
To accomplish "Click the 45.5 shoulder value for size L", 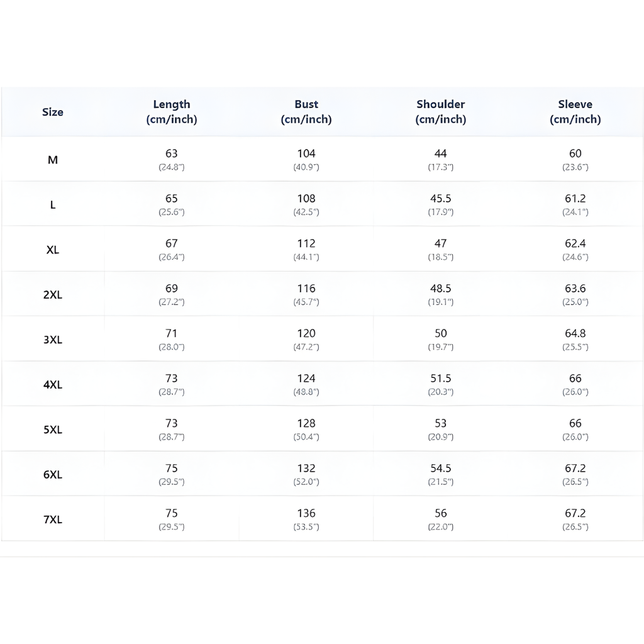I will pos(441,199).
